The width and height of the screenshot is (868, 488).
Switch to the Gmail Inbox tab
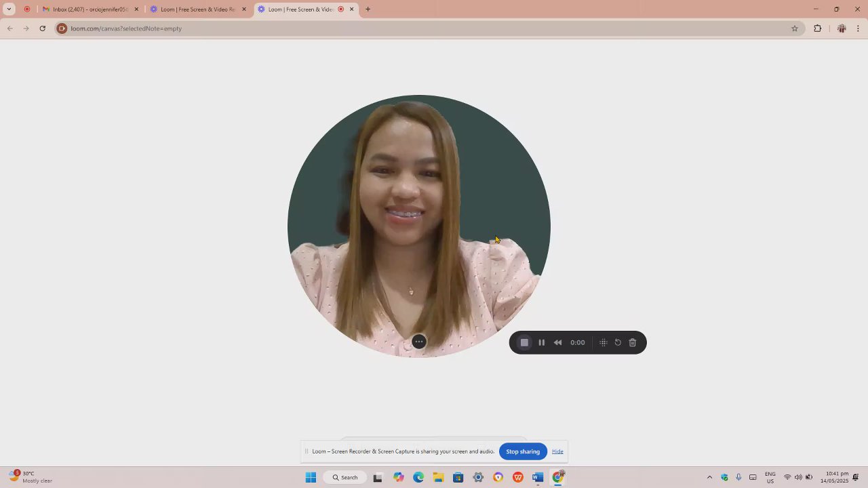(x=90, y=9)
